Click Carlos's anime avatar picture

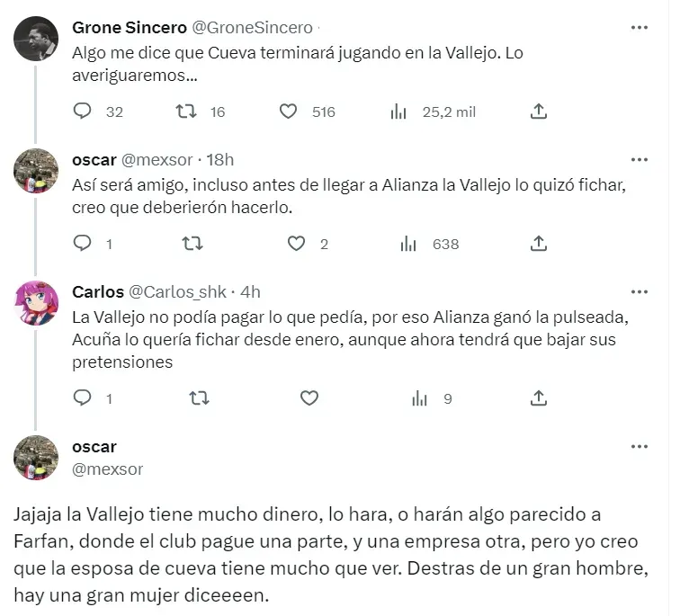coord(37,303)
